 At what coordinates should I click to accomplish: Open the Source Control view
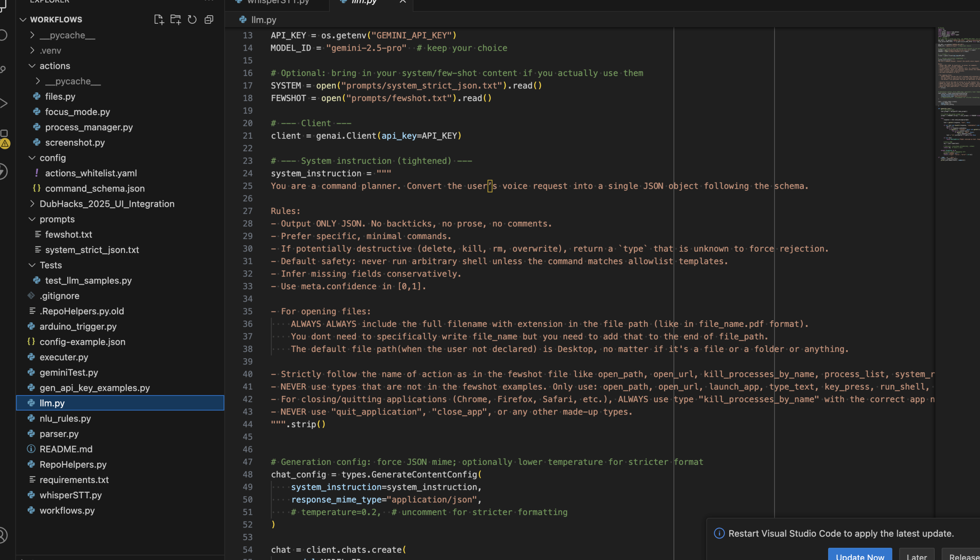tap(3, 69)
